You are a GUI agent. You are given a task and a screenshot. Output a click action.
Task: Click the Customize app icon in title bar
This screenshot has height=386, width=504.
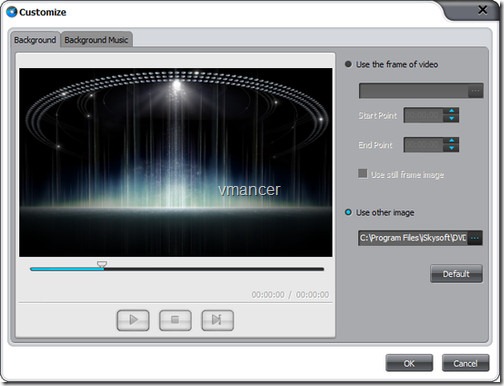pyautogui.click(x=12, y=12)
